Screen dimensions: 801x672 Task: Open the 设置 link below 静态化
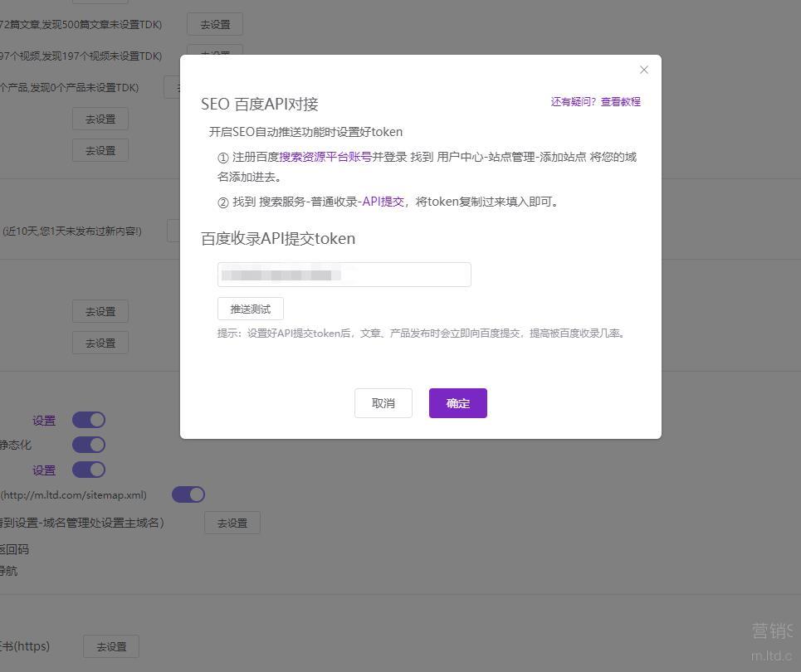tap(44, 470)
